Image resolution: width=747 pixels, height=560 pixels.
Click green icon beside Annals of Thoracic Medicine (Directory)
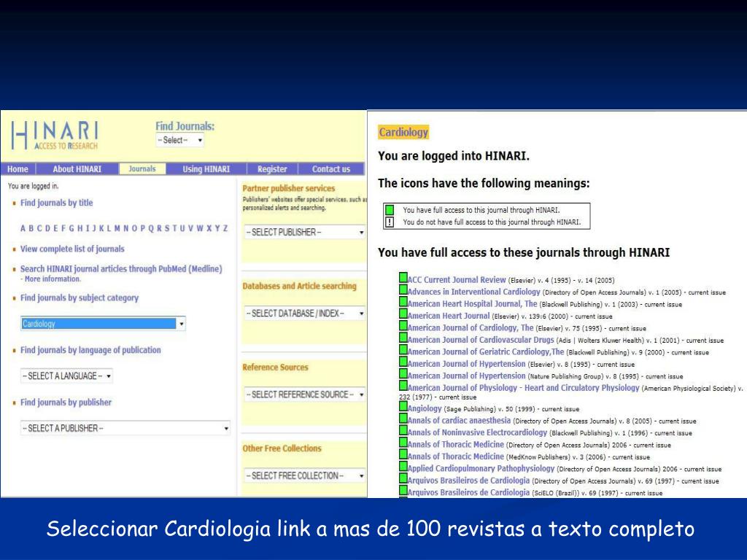pos(403,443)
